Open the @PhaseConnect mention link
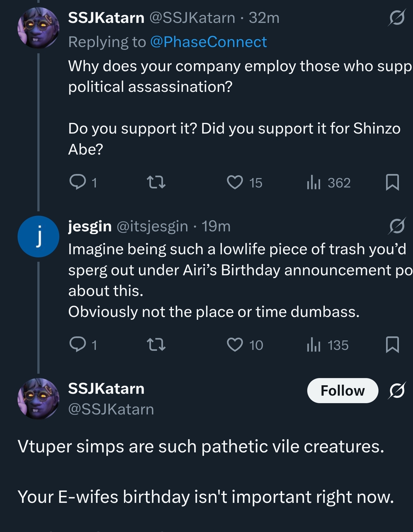This screenshot has width=413, height=532. click(x=208, y=42)
